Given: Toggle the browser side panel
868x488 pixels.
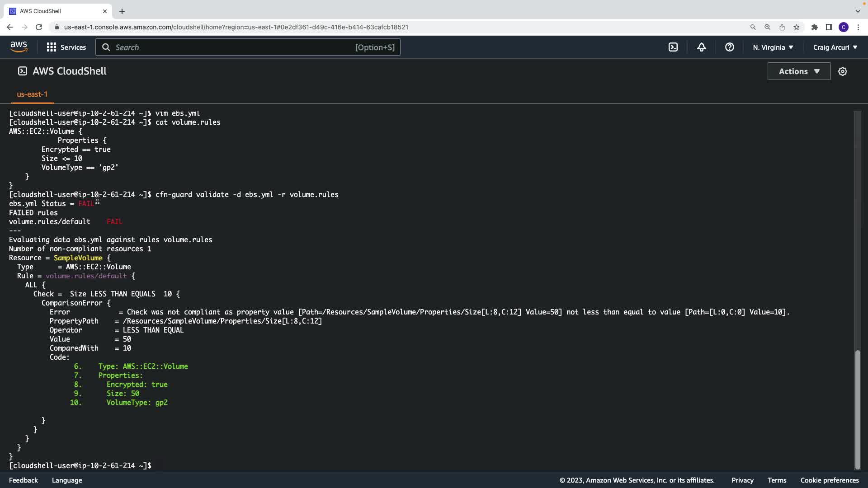Looking at the screenshot, I should (829, 27).
